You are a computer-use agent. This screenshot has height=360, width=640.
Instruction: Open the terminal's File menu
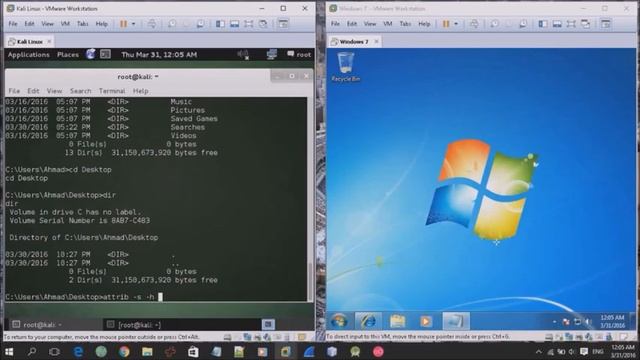tap(14, 91)
